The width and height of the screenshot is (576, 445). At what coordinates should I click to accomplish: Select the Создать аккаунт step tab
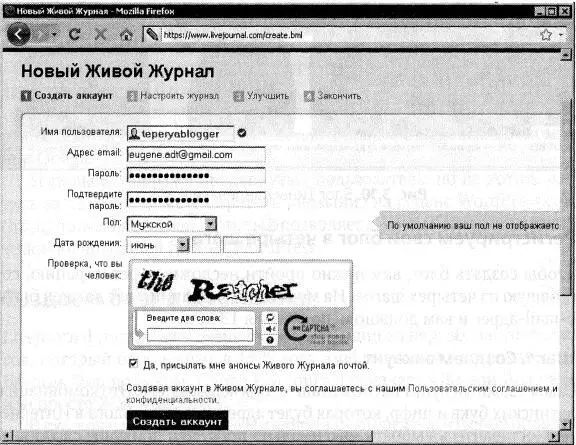pos(67,96)
